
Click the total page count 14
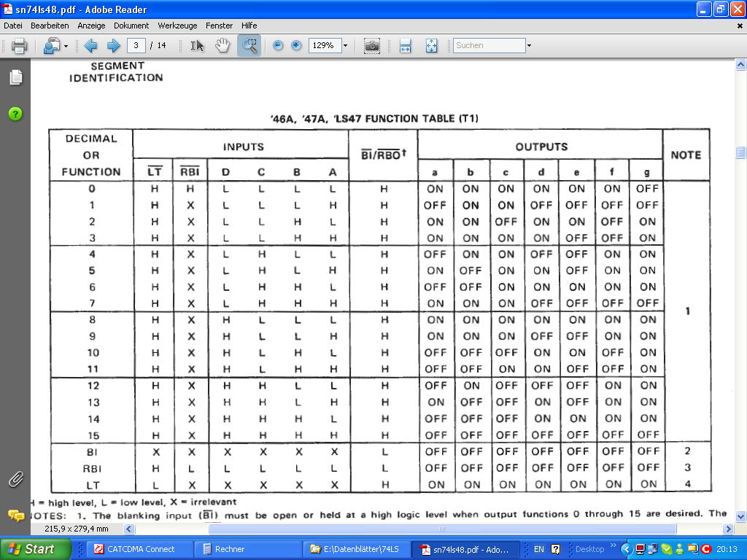coord(161,46)
